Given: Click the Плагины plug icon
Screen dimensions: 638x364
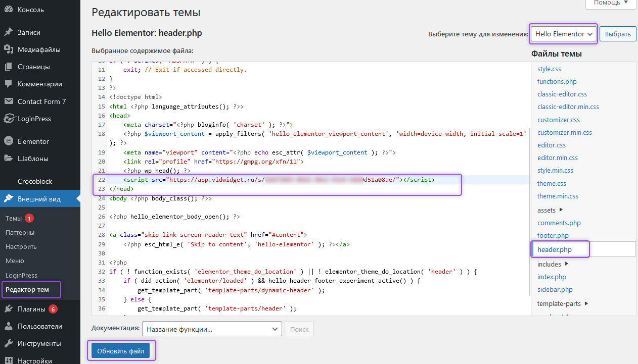Looking at the screenshot, I should [9, 309].
